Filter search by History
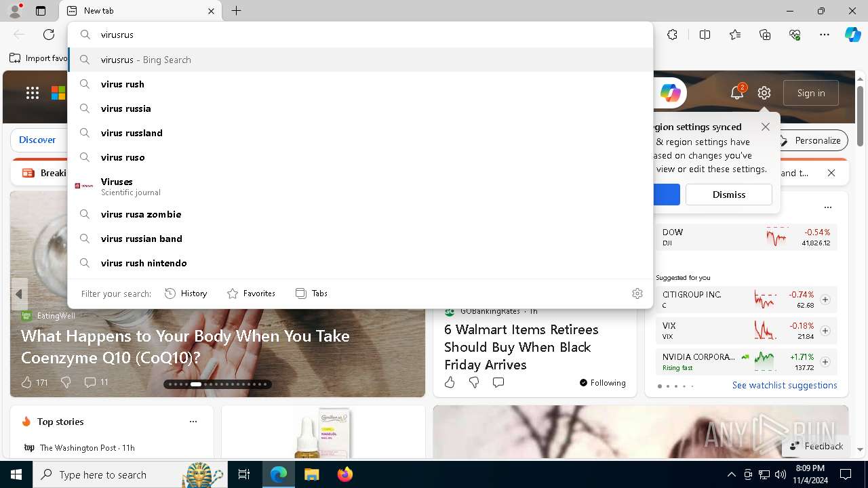This screenshot has height=488, width=868. 186,293
